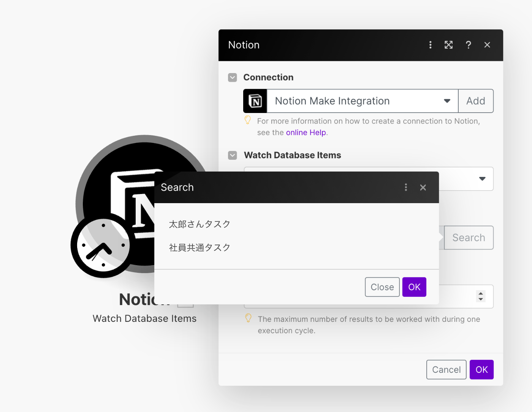
Task: Click the purple OK in Notion dialog
Action: coord(481,369)
